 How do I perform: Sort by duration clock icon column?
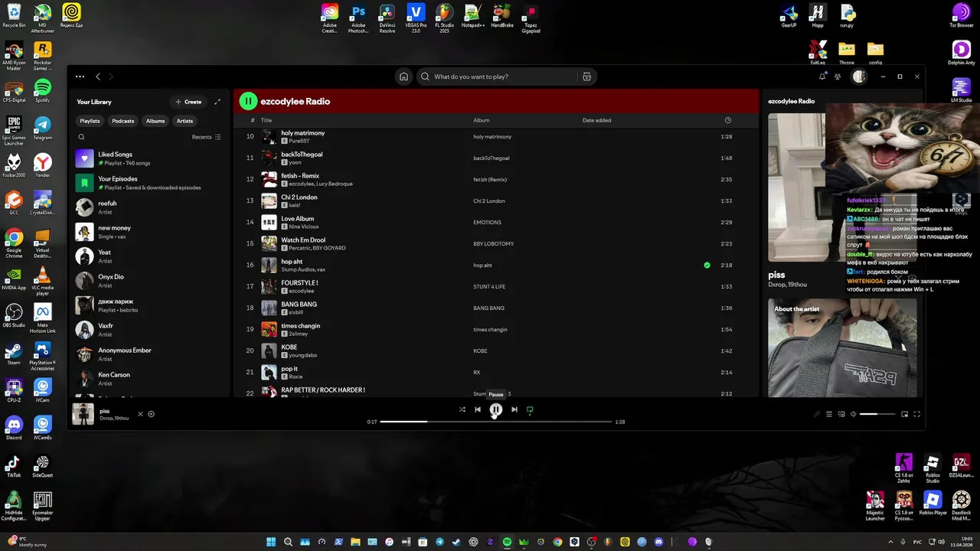[x=728, y=120]
